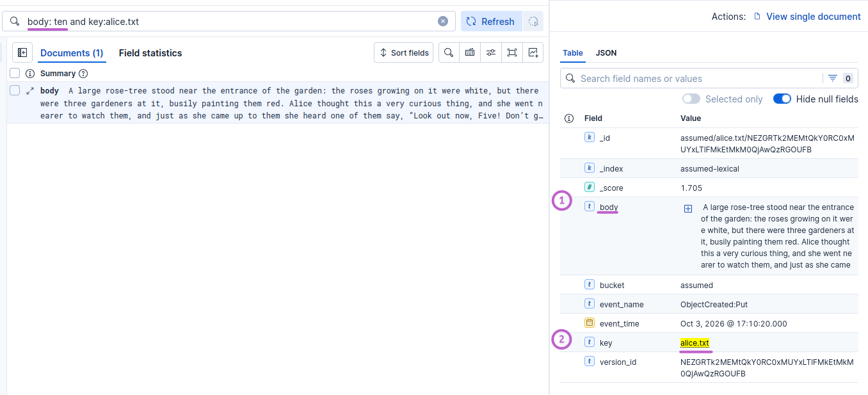Image resolution: width=868 pixels, height=395 pixels.
Task: Open the display options sliders icon
Action: 491,52
